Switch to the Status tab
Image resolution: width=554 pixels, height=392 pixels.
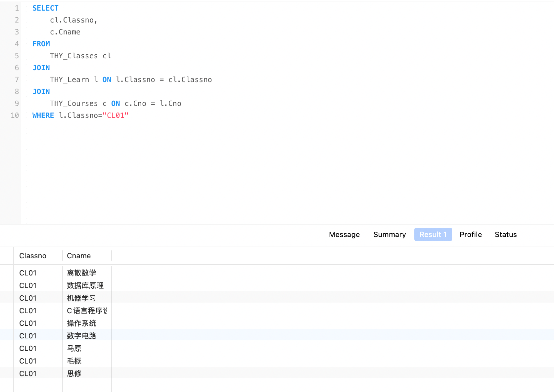click(505, 234)
